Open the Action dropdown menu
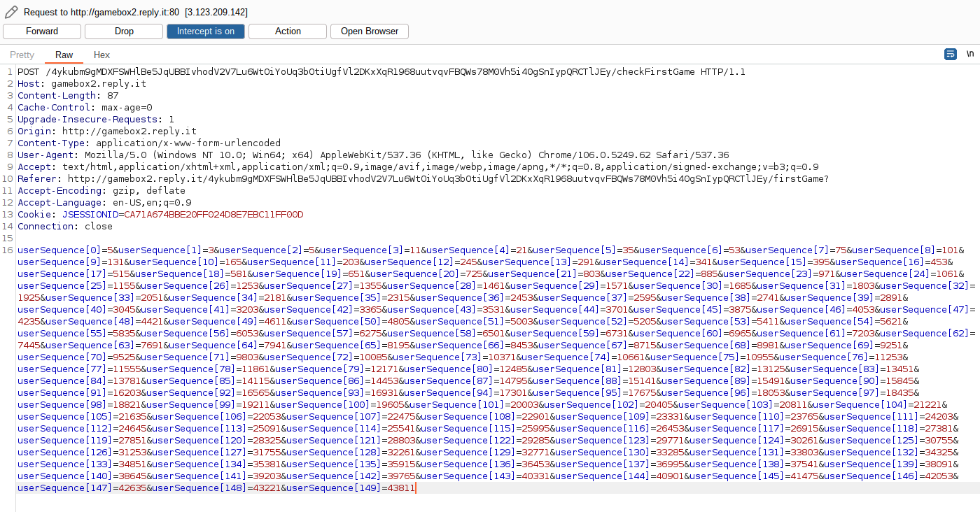Screen dimensions: 980x512 (287, 31)
